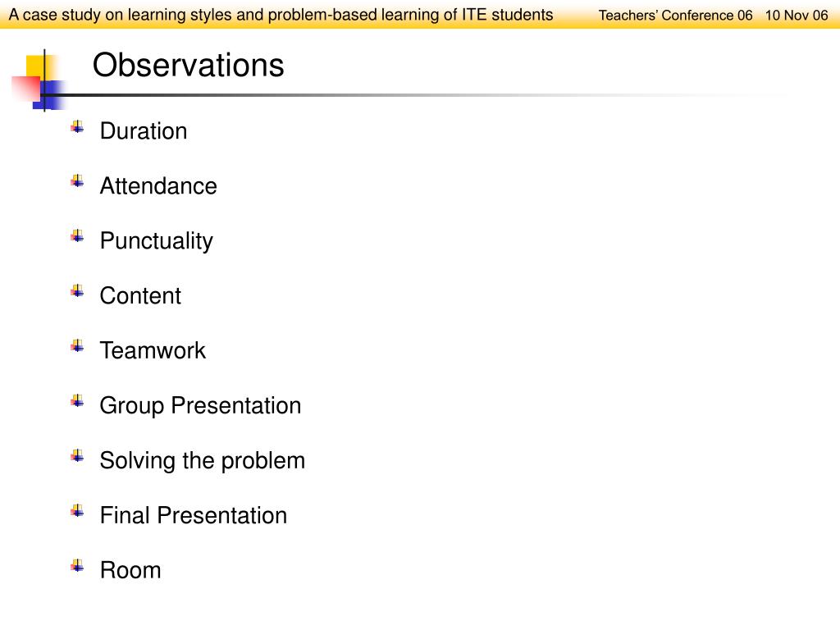Click the case study header title text
This screenshot has height=630, width=840.
pos(281,15)
